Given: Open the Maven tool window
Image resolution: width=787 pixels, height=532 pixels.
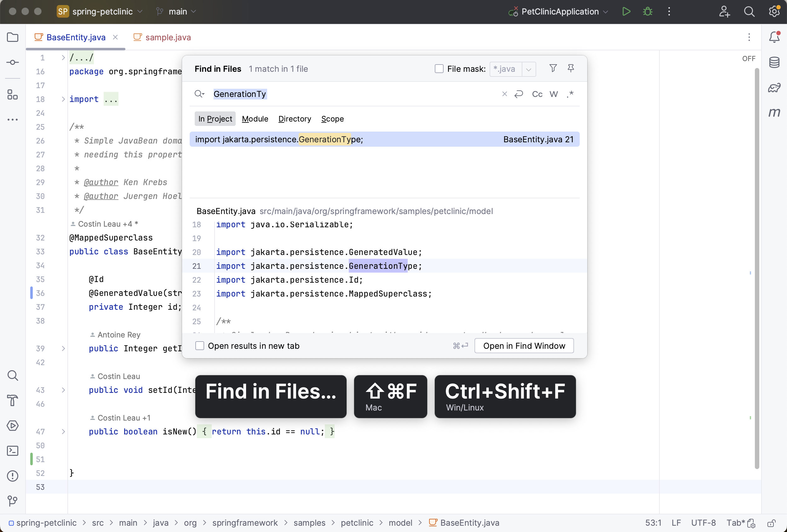Looking at the screenshot, I should click(x=774, y=113).
